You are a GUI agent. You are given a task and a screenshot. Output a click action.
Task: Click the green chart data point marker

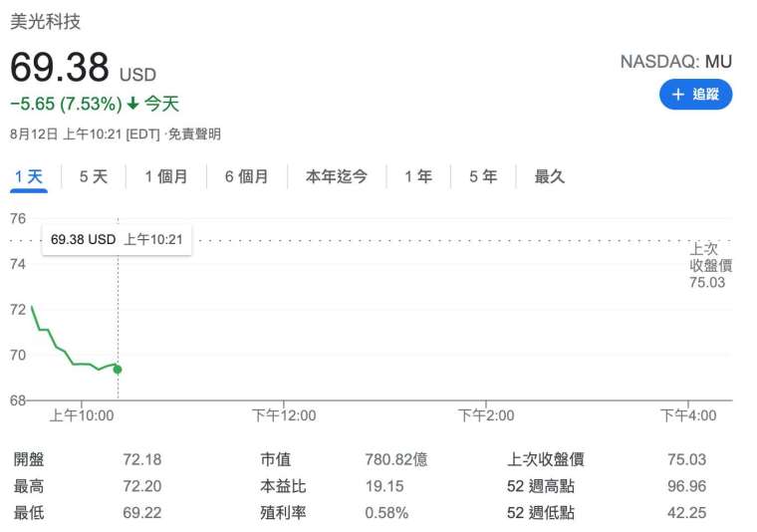pyautogui.click(x=118, y=370)
